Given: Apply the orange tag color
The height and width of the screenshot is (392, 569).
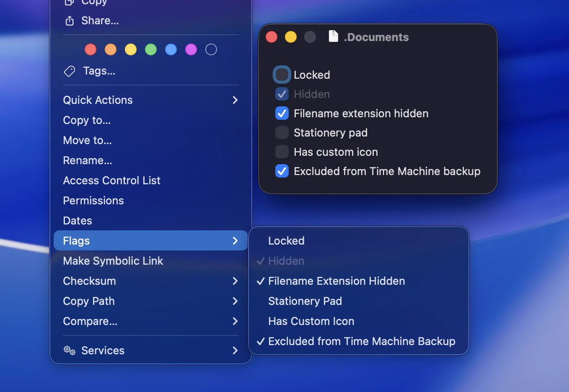Looking at the screenshot, I should coord(111,49).
